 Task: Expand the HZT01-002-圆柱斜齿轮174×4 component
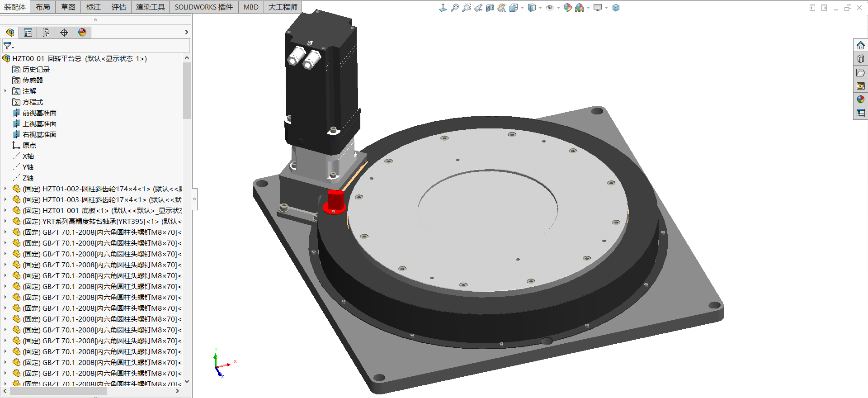pos(5,189)
